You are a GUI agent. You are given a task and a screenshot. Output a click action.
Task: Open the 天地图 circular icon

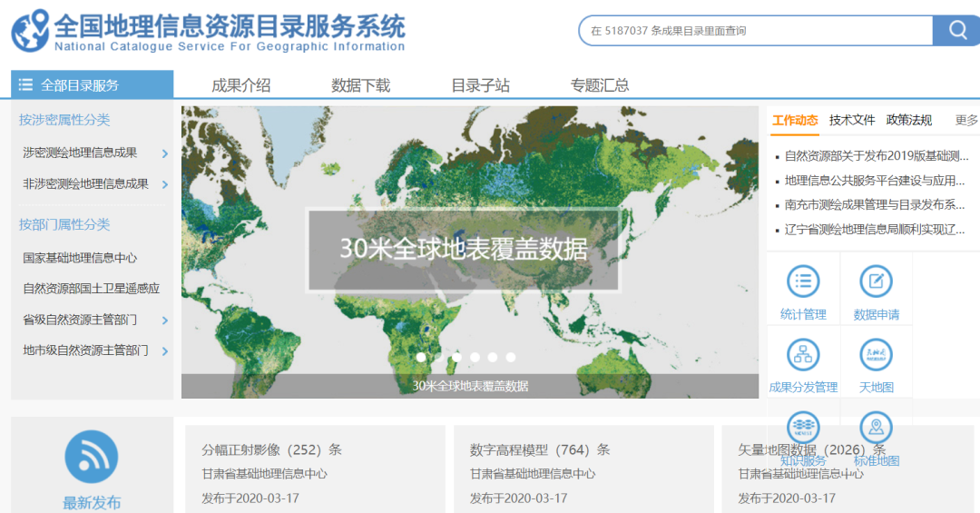click(x=877, y=355)
